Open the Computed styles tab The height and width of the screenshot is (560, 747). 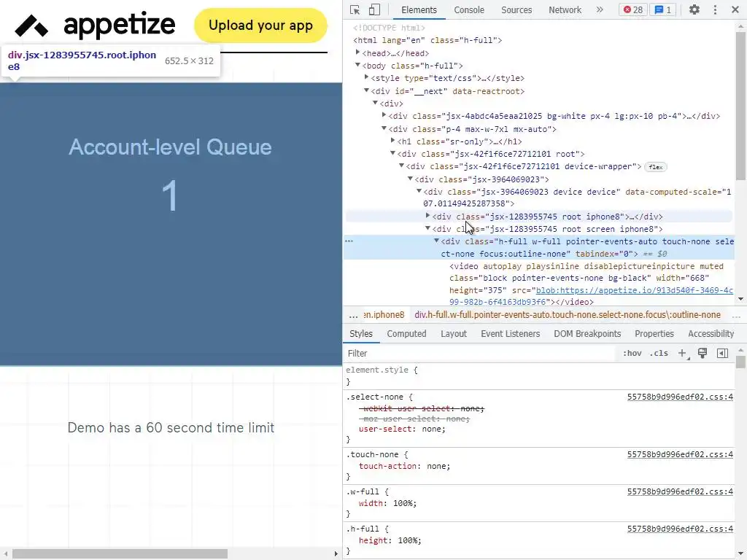(x=406, y=334)
